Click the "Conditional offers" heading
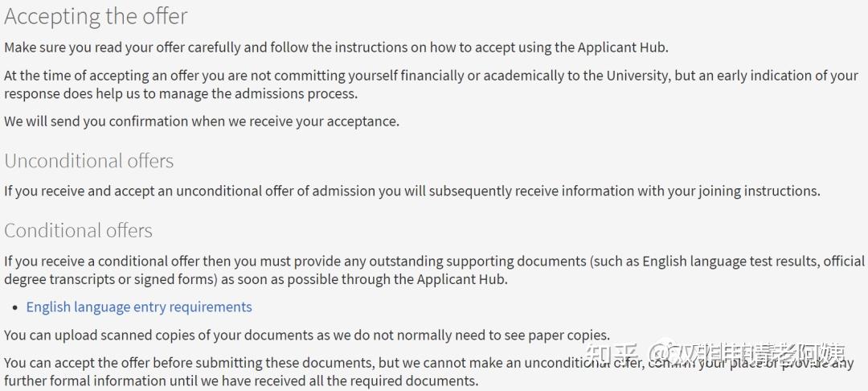This screenshot has height=391, width=868. click(78, 231)
